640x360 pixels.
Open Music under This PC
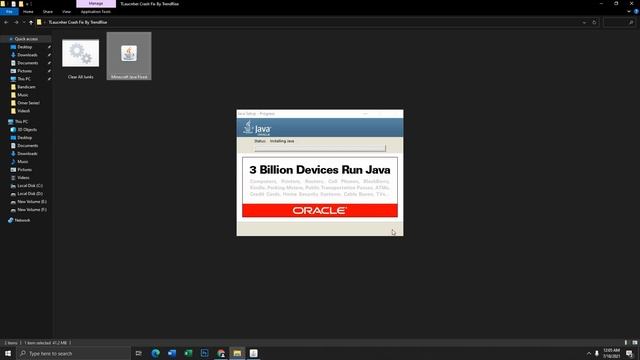click(23, 162)
